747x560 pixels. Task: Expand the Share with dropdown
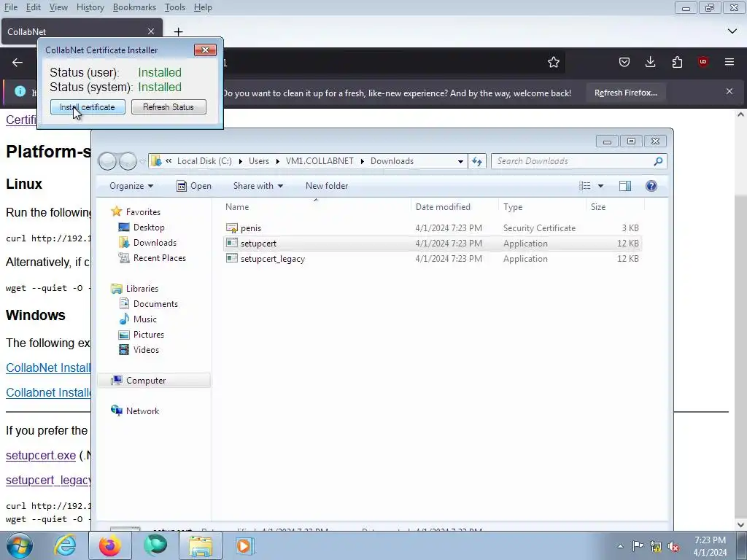258,186
